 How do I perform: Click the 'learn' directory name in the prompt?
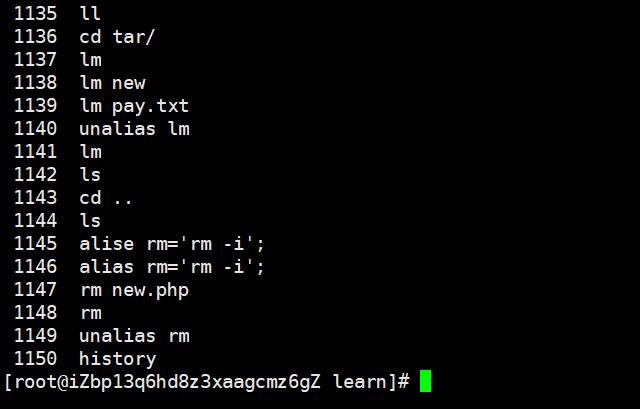coord(360,382)
